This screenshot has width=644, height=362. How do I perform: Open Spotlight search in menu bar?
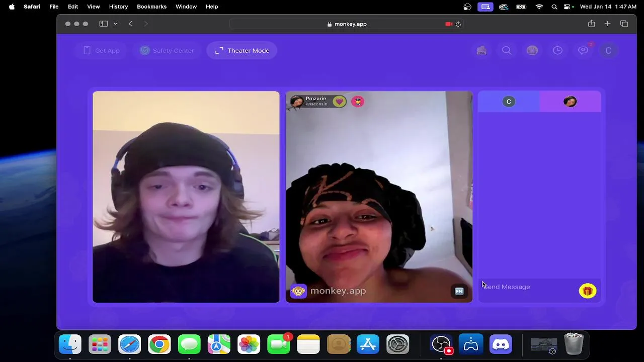pyautogui.click(x=554, y=7)
